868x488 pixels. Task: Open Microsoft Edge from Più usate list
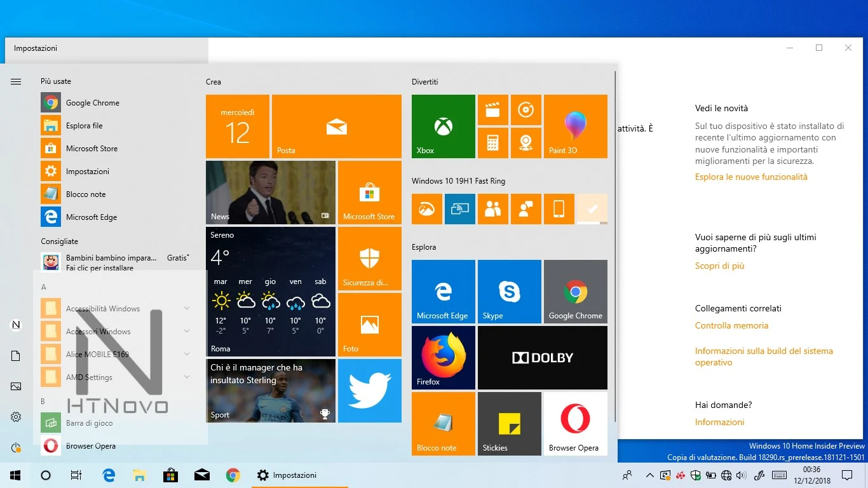(116, 217)
